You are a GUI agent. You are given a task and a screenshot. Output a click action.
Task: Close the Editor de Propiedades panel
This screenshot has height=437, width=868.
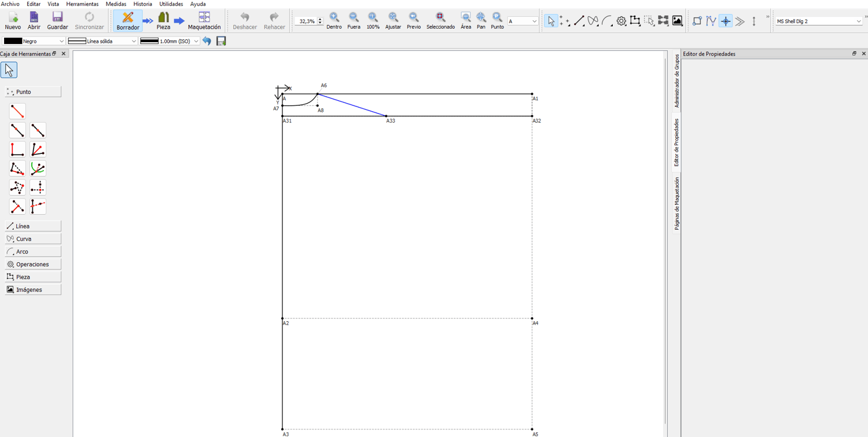click(864, 54)
